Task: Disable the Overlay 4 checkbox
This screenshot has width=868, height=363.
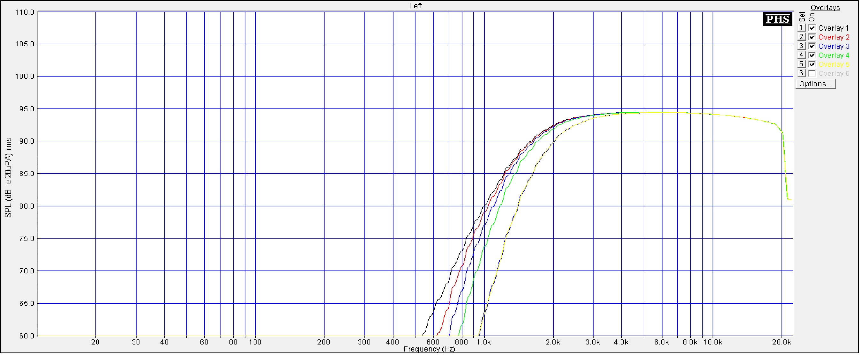Action: tap(812, 55)
